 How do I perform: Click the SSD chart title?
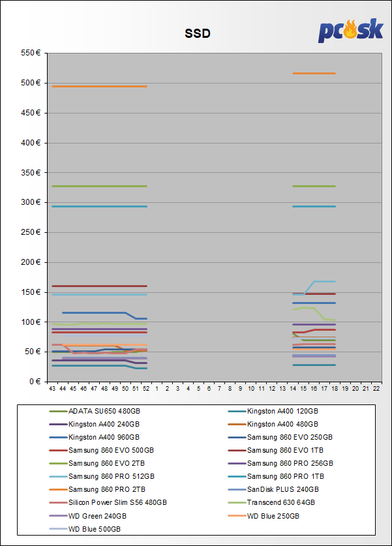197,33
